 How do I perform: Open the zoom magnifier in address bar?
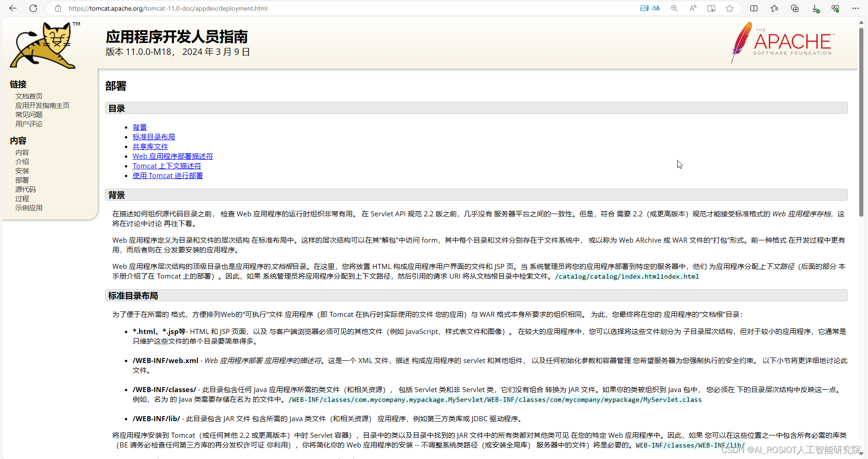tap(674, 8)
